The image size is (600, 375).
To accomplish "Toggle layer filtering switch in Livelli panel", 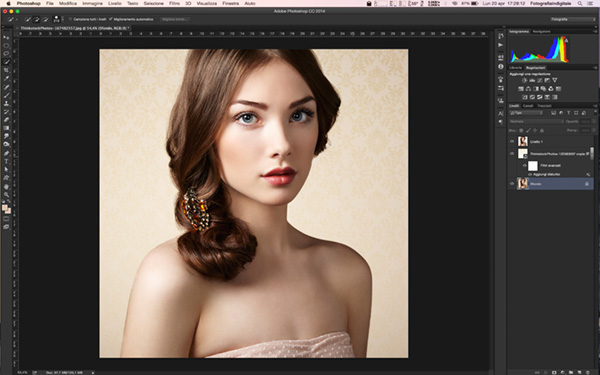I will click(x=595, y=112).
